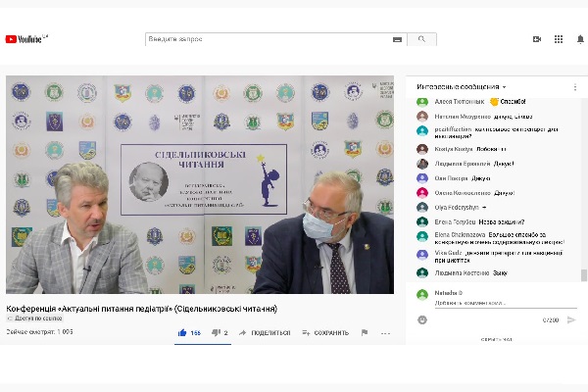This screenshot has width=588, height=392.
Task: Open avatar next to Елена Голубец message
Action: point(422,222)
